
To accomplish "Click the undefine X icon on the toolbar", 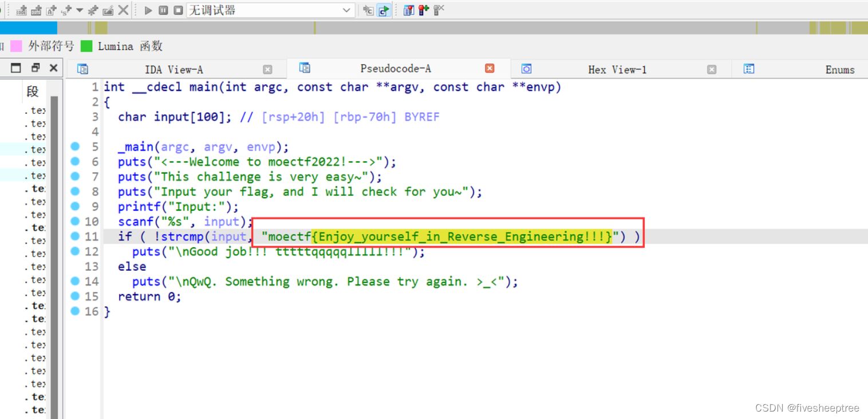I will pos(123,10).
